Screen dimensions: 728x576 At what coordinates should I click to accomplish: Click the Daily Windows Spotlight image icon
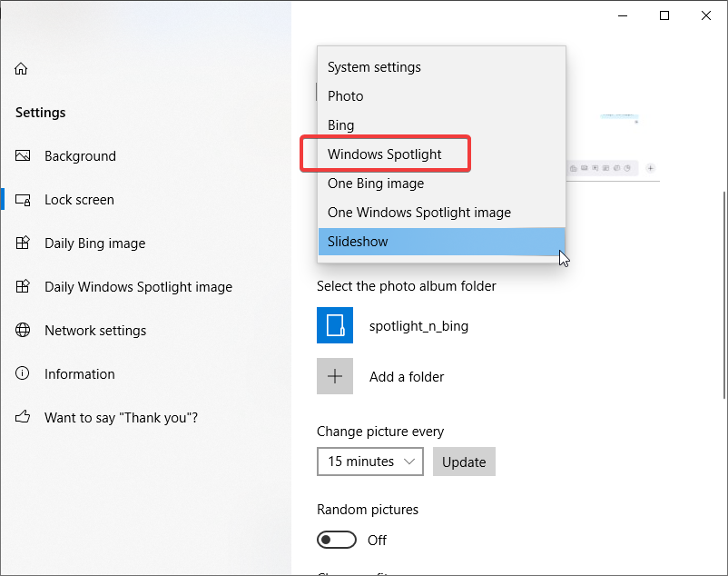point(23,286)
